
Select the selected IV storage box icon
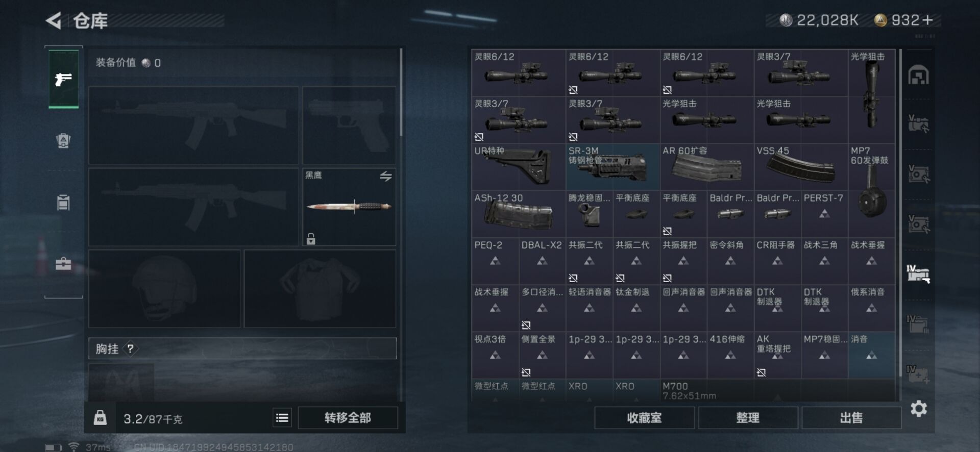(x=918, y=274)
